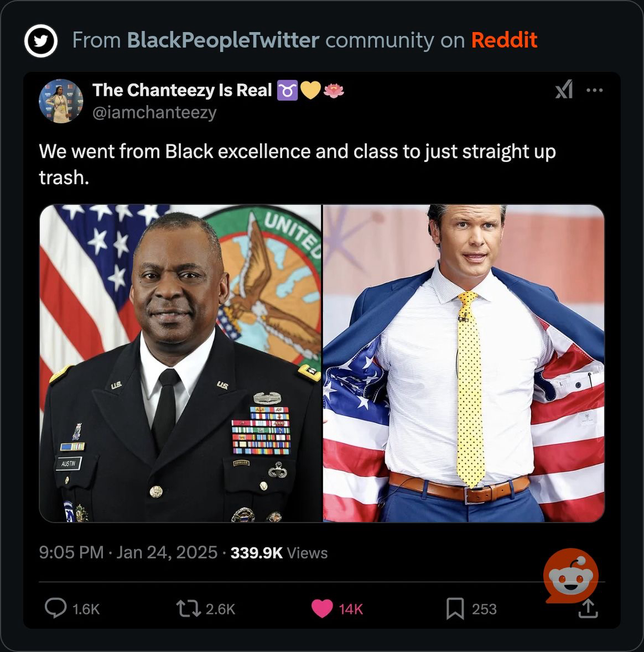Open the @iamchanteezy handle
This screenshot has height=652, width=644.
(154, 113)
